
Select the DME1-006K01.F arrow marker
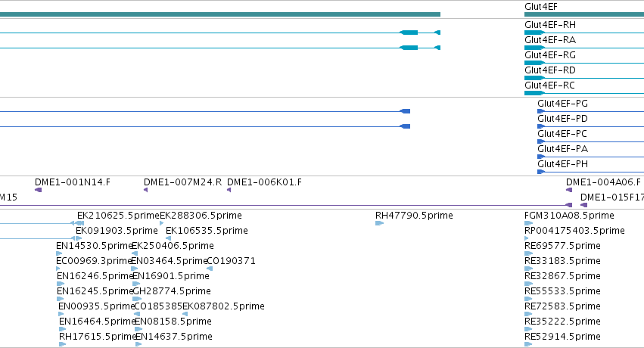point(229,190)
